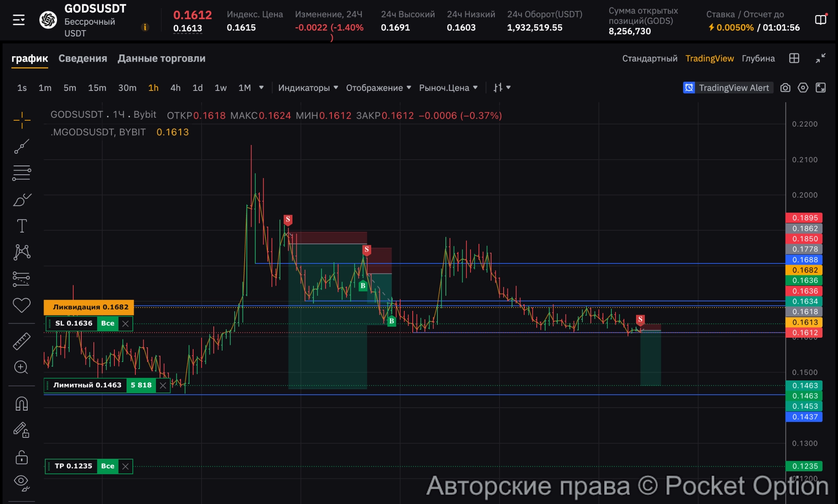Screen dimensions: 838x504
Task: Toggle magnet mode in left toolbar
Action: pyautogui.click(x=21, y=404)
